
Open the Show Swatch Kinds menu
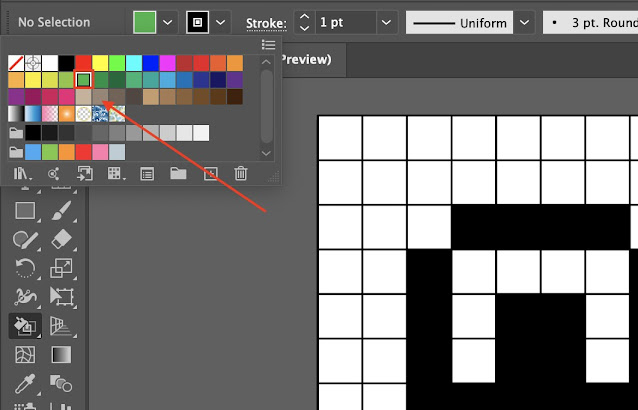click(116, 174)
